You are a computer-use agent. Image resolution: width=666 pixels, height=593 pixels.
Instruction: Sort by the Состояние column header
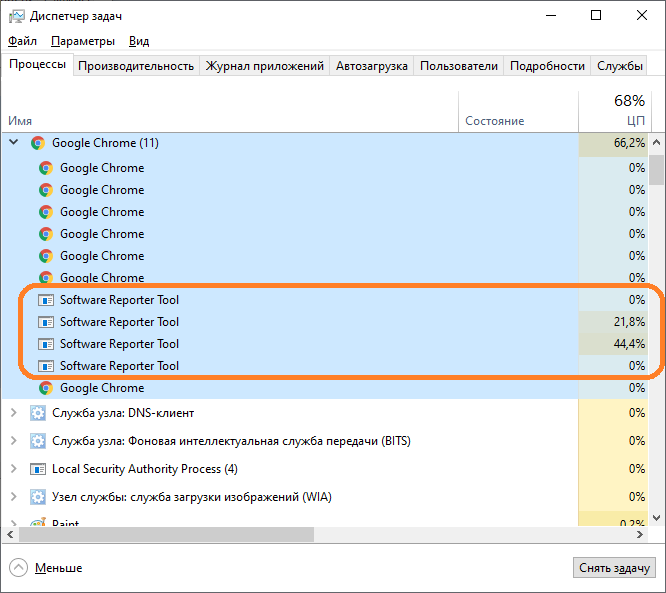(495, 121)
